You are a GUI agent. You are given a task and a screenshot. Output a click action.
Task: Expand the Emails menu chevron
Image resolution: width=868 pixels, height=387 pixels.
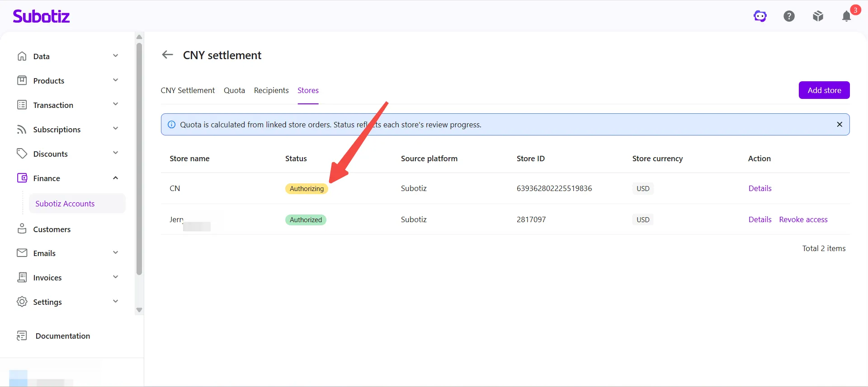tap(115, 253)
